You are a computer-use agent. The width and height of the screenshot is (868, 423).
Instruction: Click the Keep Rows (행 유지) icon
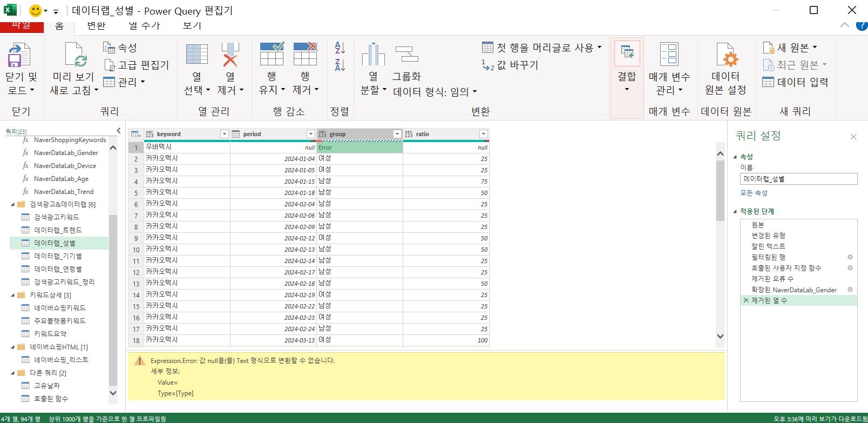(x=272, y=55)
